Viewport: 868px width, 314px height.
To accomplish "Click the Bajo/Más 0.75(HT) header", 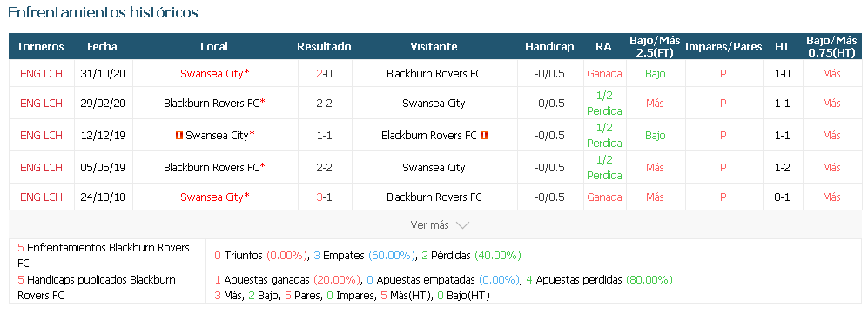I will (x=831, y=46).
